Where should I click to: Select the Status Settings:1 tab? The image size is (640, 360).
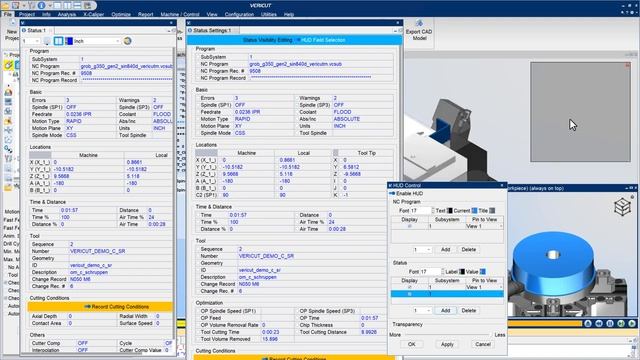pyautogui.click(x=212, y=31)
